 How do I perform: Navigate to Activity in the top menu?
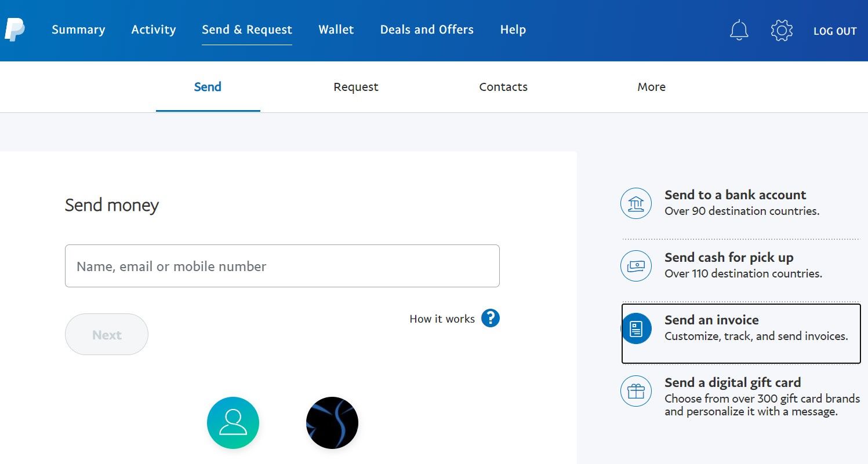click(153, 30)
